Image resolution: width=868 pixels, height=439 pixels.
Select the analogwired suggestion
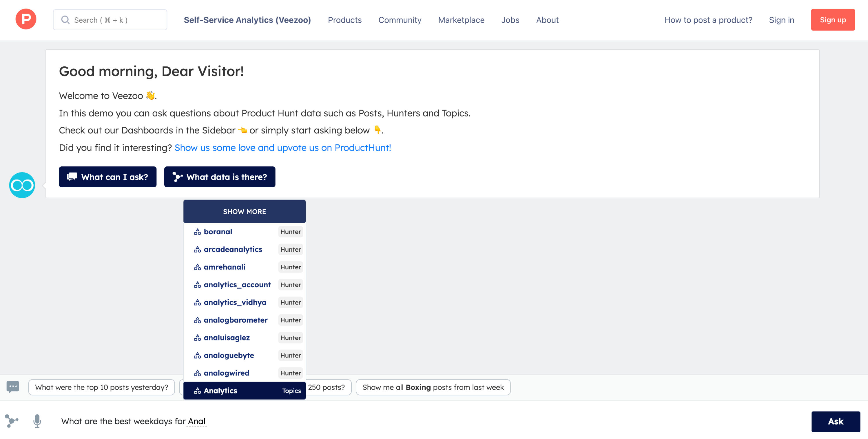245,373
